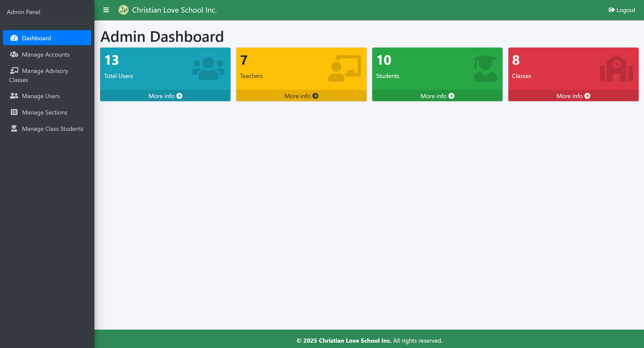Click Students More info link

point(437,96)
